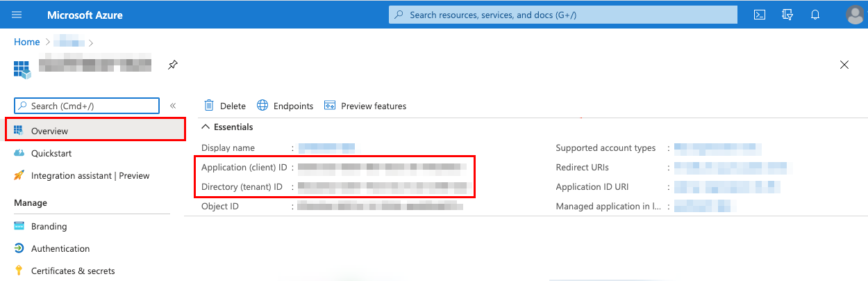The height and width of the screenshot is (281, 868).
Task: Click the Delete trash can icon
Action: point(208,106)
